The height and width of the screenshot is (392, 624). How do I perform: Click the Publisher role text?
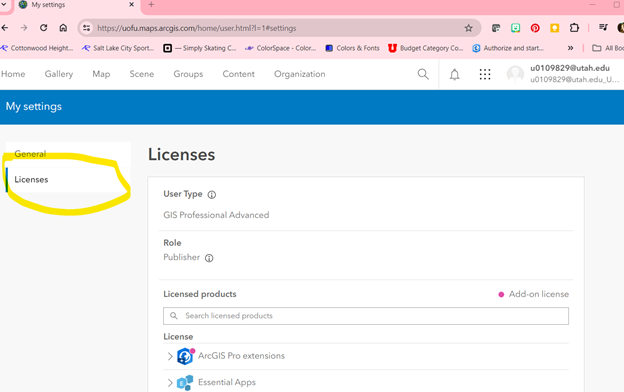point(181,257)
